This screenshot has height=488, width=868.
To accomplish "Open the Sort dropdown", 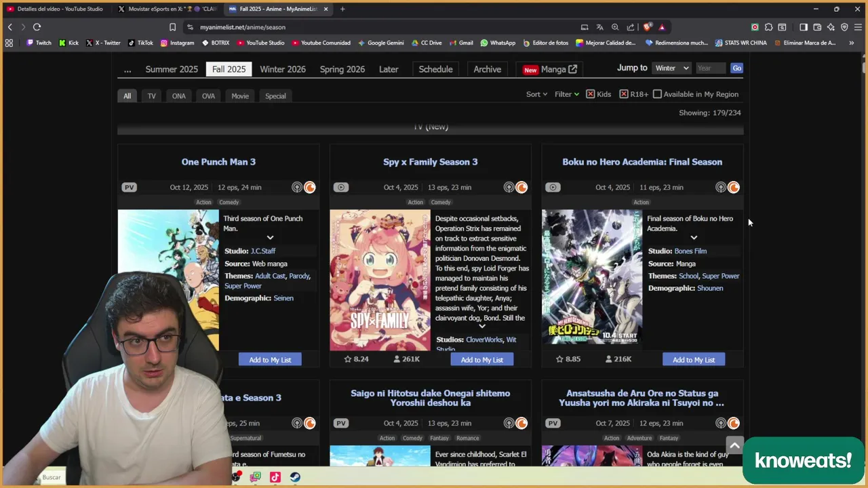I will [x=536, y=94].
